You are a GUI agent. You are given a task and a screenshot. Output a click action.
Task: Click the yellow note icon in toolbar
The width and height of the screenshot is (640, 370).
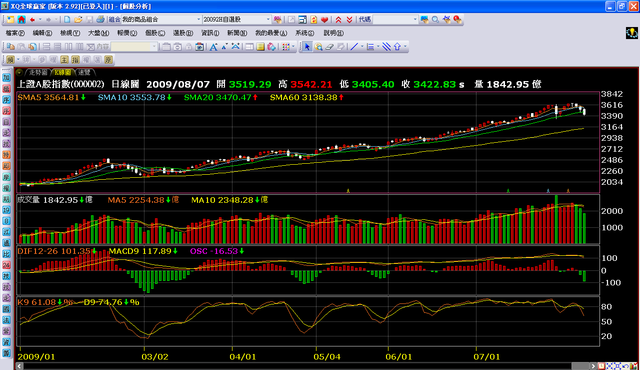coord(260,47)
